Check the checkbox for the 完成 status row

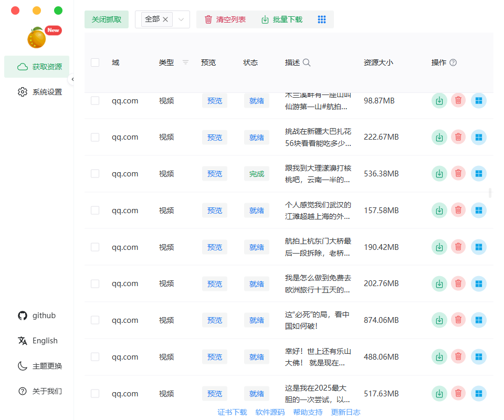[x=94, y=173]
